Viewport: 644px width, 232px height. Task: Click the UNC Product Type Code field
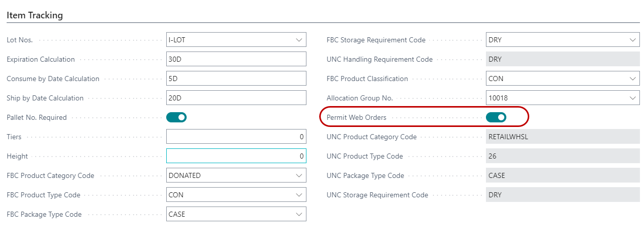562,156
